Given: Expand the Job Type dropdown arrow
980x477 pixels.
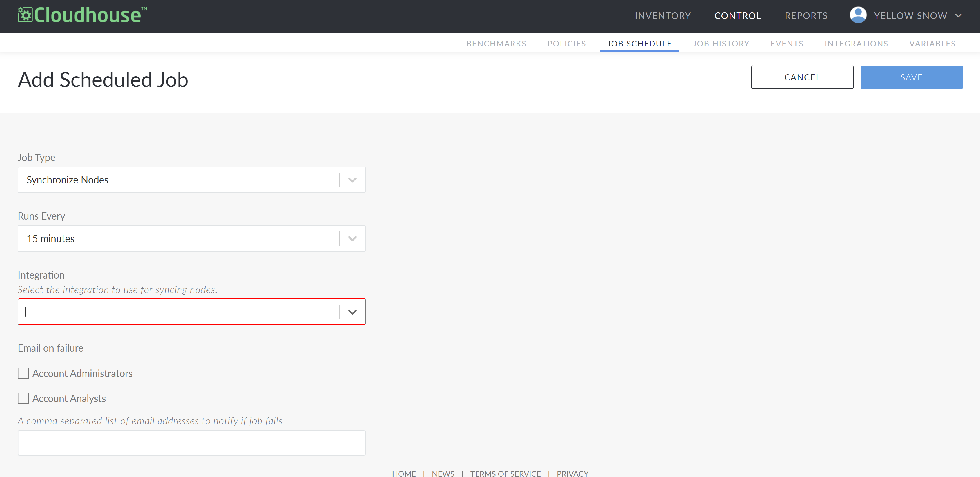Looking at the screenshot, I should 352,180.
